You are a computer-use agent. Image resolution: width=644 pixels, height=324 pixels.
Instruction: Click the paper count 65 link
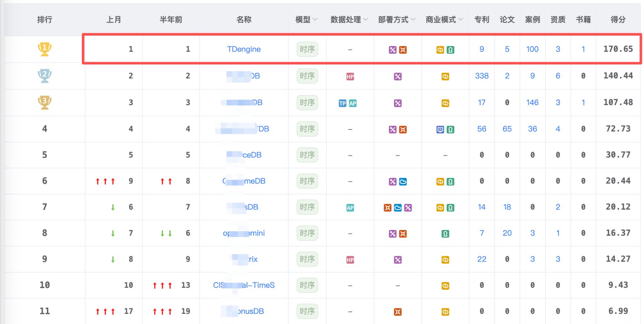pyautogui.click(x=507, y=129)
